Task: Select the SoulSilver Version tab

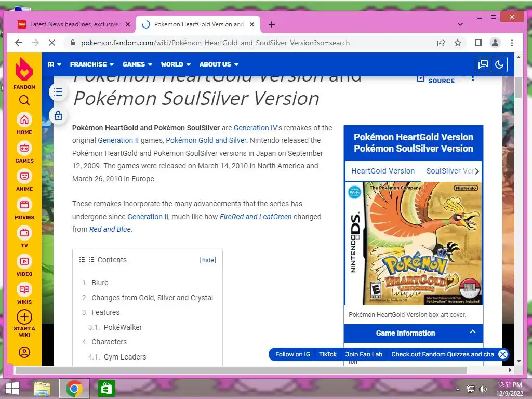Action: point(450,171)
